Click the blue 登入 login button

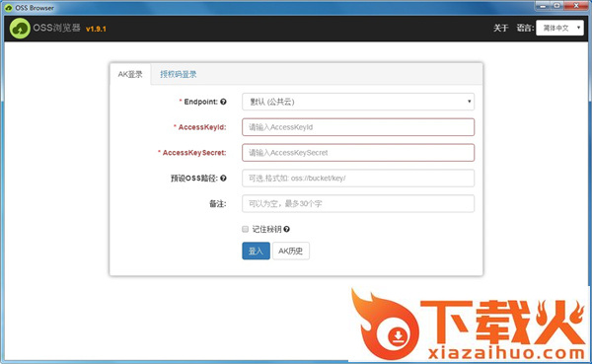[x=256, y=251]
